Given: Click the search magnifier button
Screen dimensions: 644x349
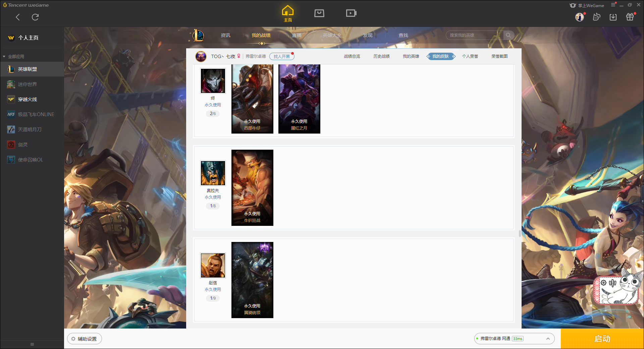Looking at the screenshot, I should (x=508, y=35).
